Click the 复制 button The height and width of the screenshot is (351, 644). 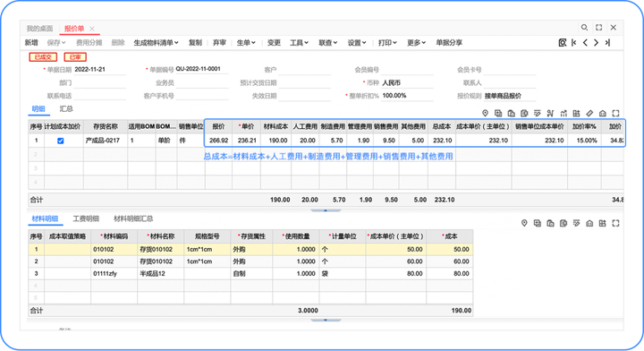195,43
